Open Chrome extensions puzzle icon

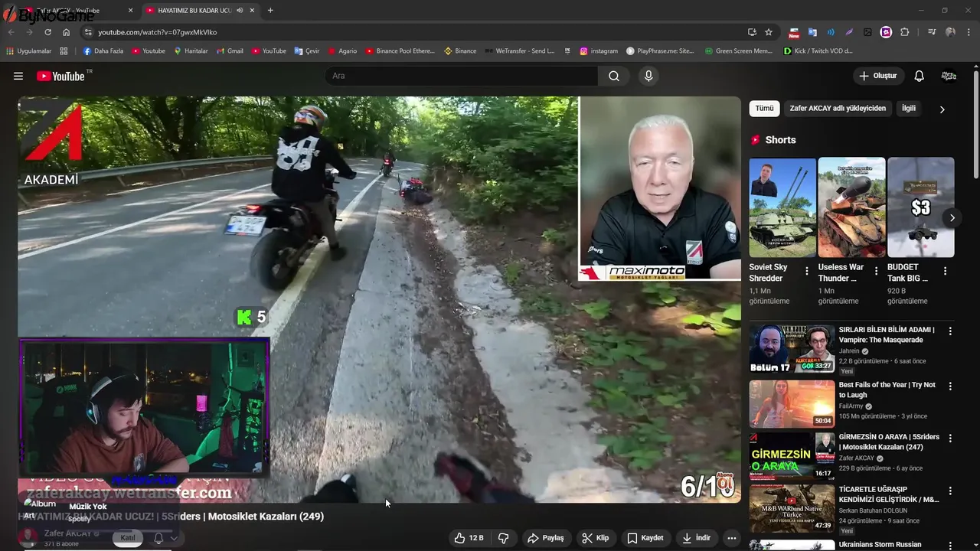click(905, 32)
